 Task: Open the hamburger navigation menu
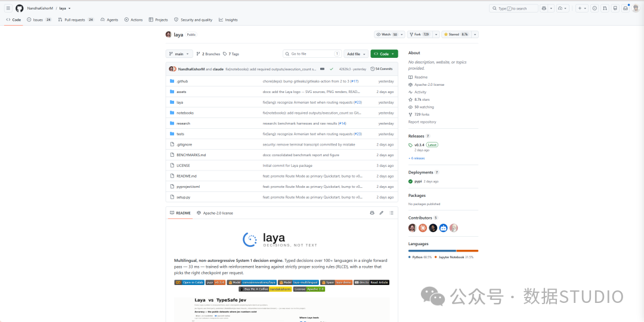[x=8, y=8]
